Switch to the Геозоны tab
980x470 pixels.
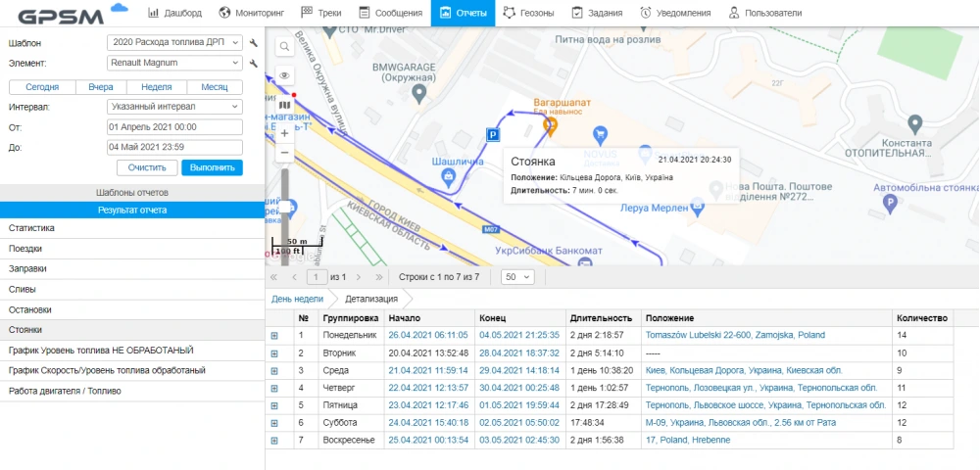(x=527, y=13)
